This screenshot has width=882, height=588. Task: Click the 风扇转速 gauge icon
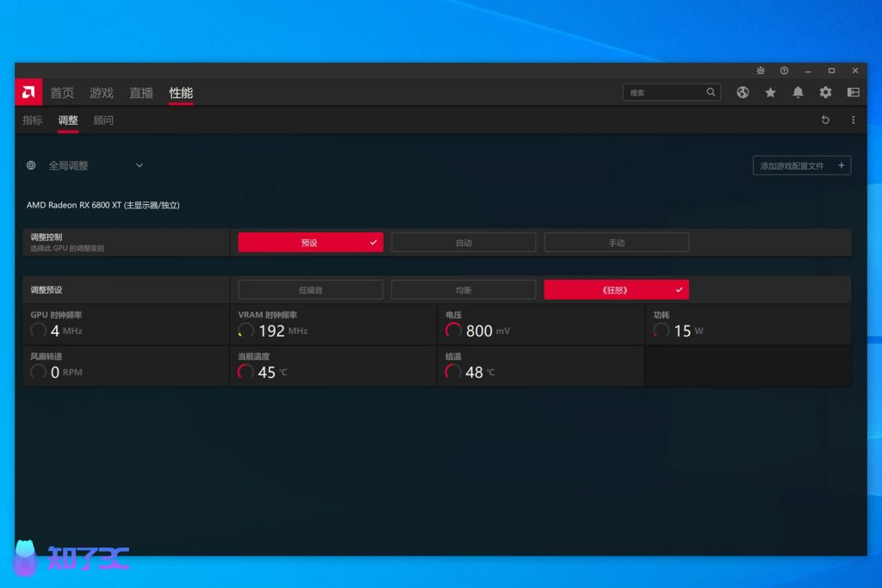pos(38,372)
